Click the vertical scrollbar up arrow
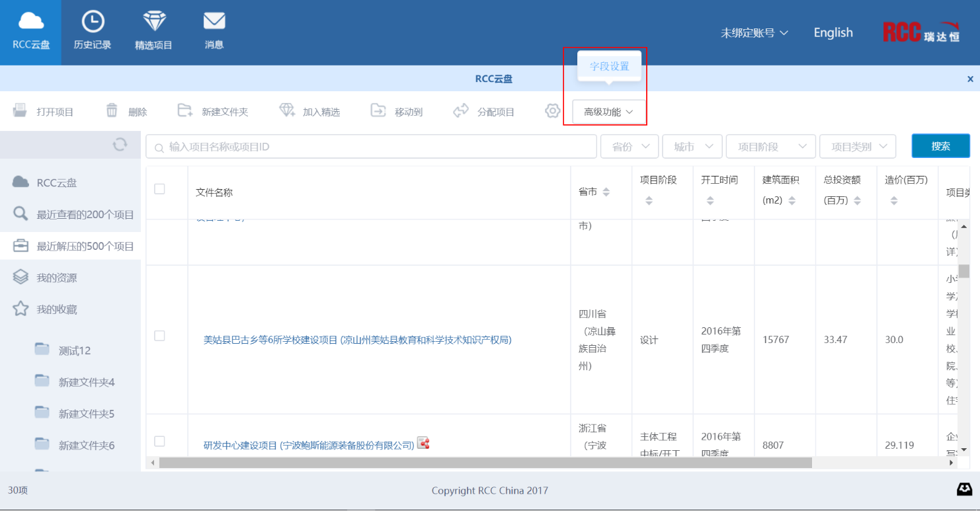 tap(964, 226)
